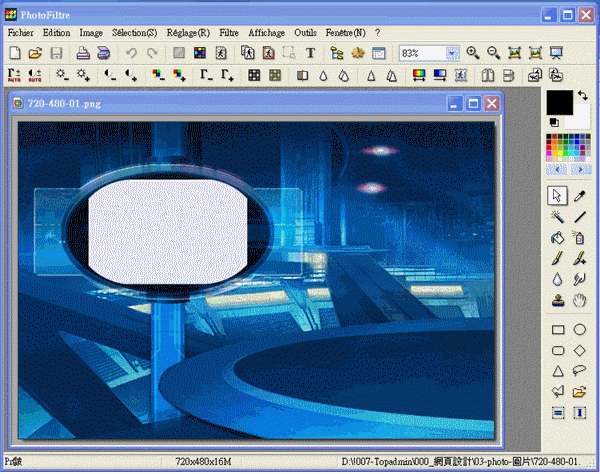
Task: Choose the Paint Bucket fill tool
Action: (x=558, y=237)
